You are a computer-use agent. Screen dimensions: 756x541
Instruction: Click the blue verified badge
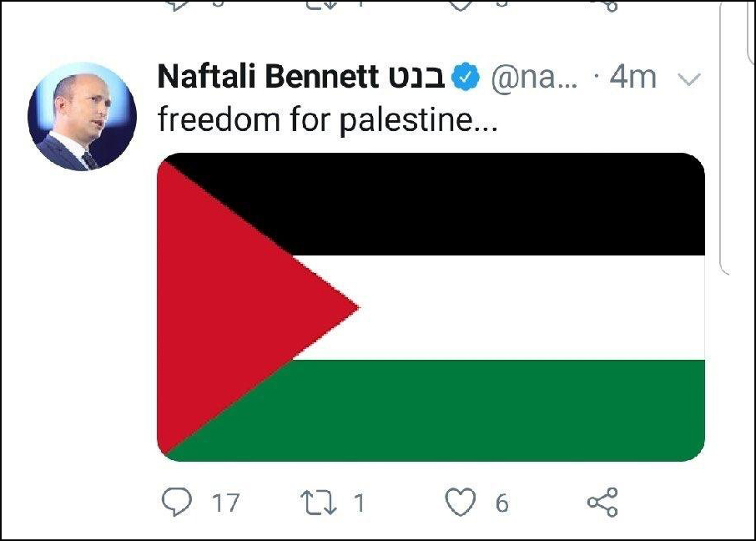pos(466,77)
